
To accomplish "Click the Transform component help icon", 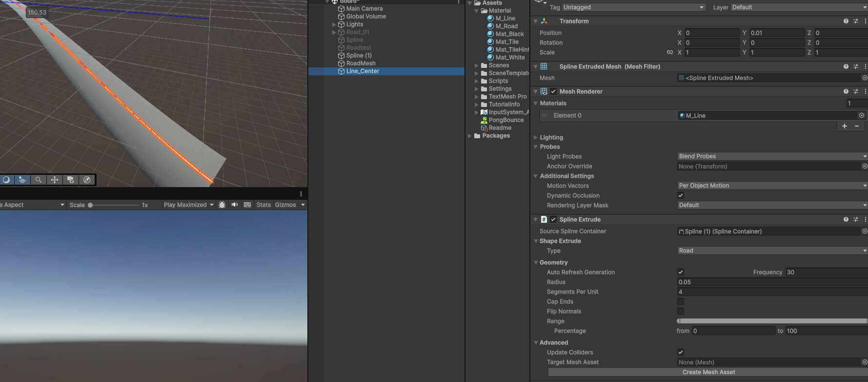I will [846, 21].
